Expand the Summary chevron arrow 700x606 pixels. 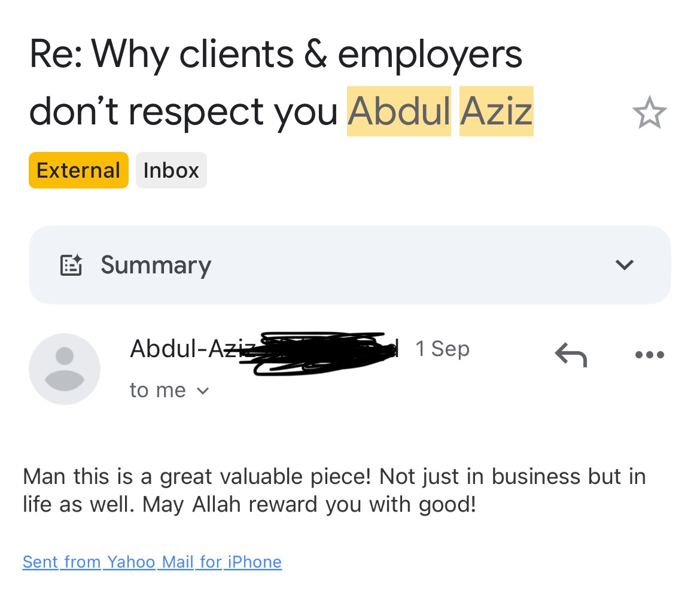pos(624,265)
